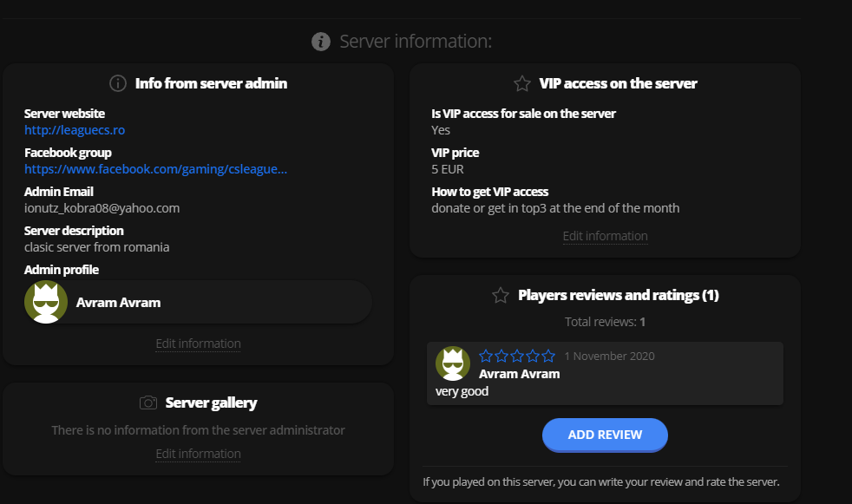The width and height of the screenshot is (852, 504).
Task: Click the VIP price value 5 EUR
Action: (448, 169)
